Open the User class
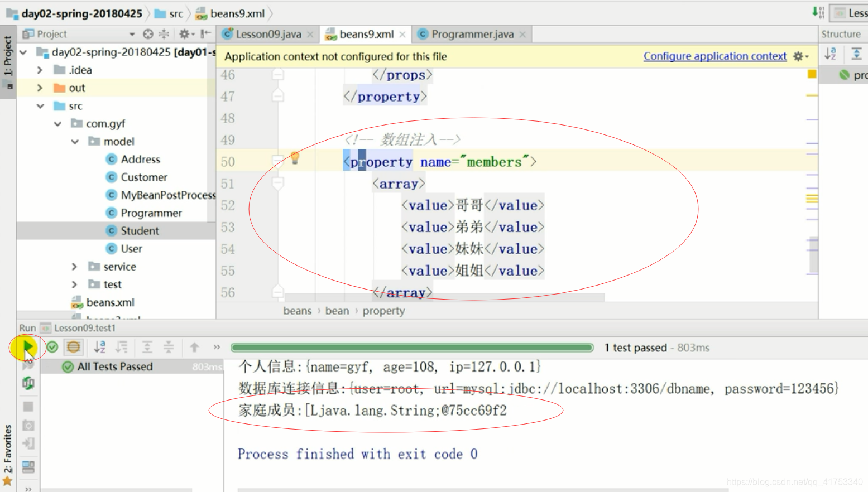The width and height of the screenshot is (868, 492). tap(131, 249)
